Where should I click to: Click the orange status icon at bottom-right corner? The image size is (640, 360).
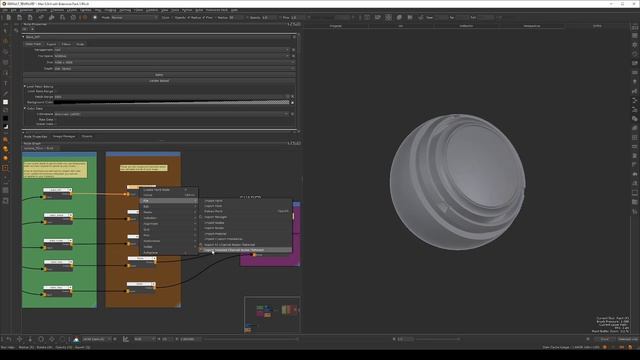pyautogui.click(x=630, y=347)
